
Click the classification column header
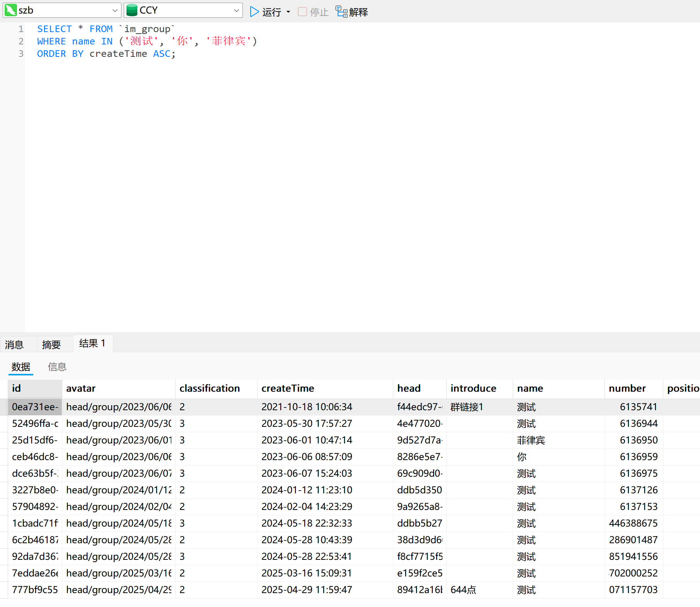coord(210,389)
